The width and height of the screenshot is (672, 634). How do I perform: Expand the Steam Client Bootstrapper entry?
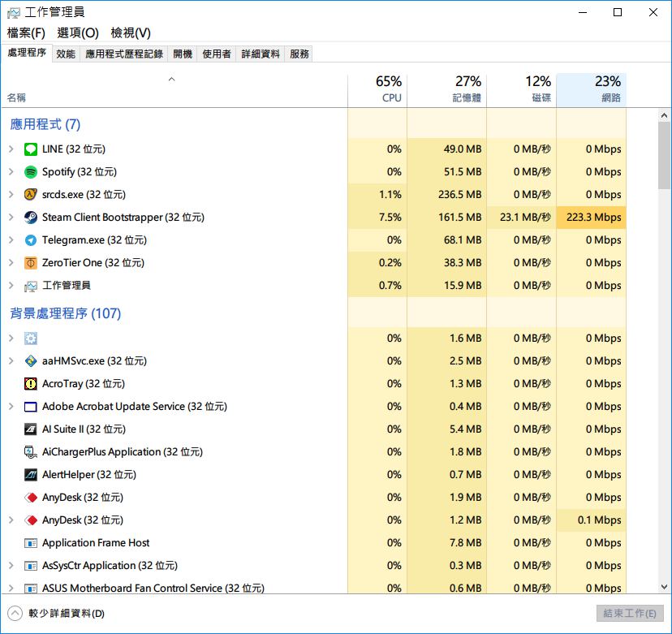(11, 218)
